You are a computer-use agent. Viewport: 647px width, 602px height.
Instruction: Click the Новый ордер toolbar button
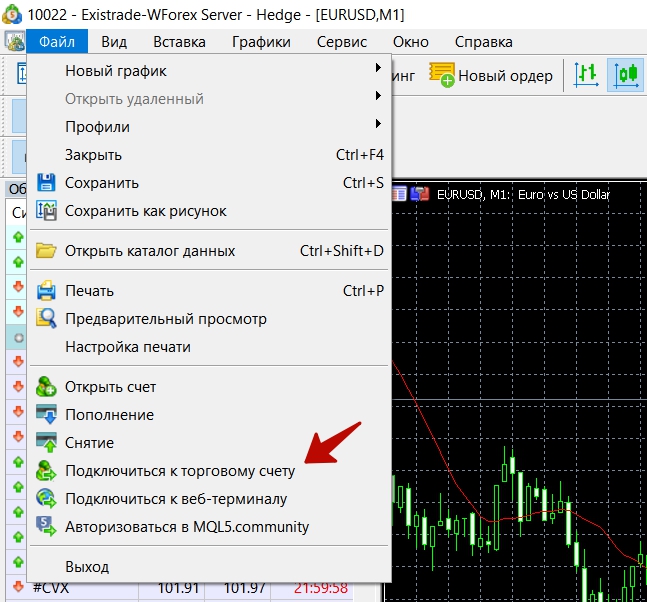[x=491, y=76]
